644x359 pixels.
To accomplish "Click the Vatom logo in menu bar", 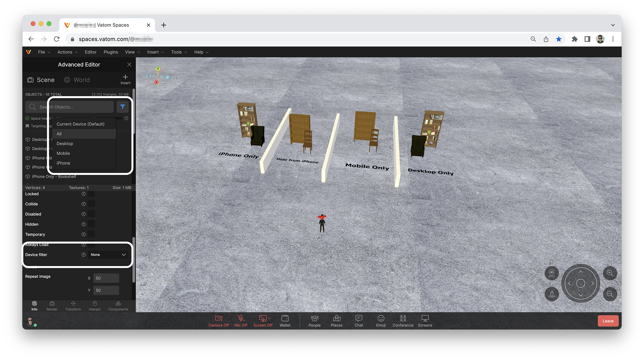I will point(29,52).
